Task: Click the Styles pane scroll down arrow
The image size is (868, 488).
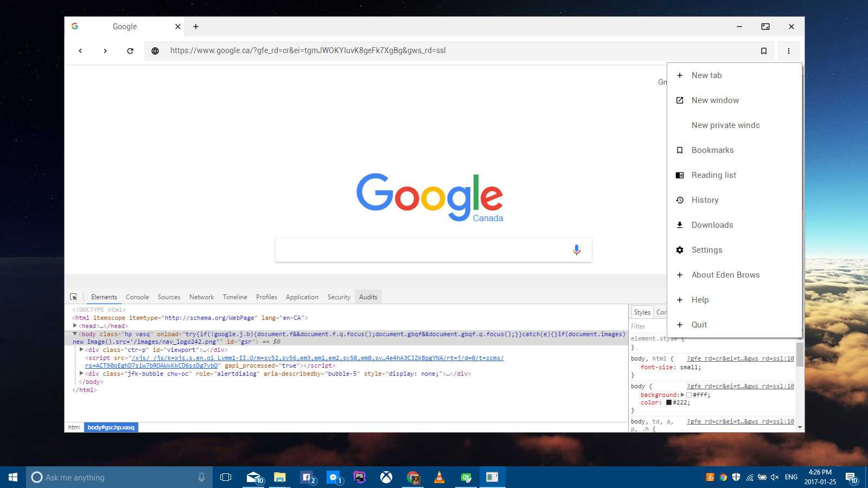Action: pyautogui.click(x=800, y=427)
